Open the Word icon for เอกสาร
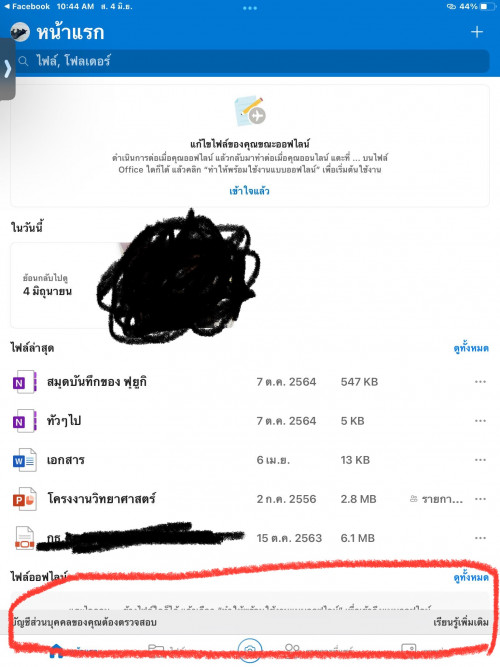 tap(24, 460)
